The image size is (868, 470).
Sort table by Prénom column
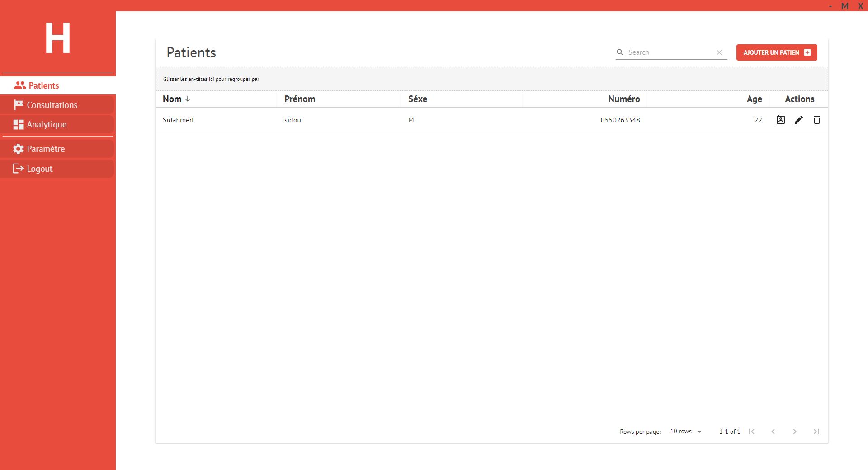pos(300,99)
